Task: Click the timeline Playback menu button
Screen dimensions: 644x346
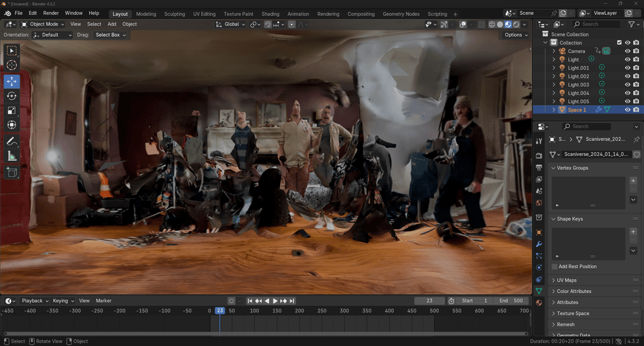Action: point(34,301)
